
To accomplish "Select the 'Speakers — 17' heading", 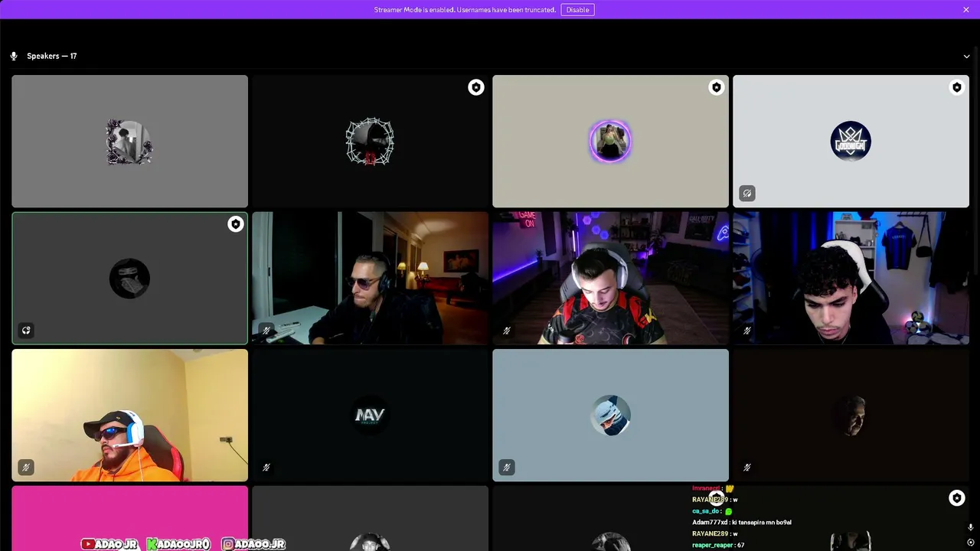I will tap(51, 56).
